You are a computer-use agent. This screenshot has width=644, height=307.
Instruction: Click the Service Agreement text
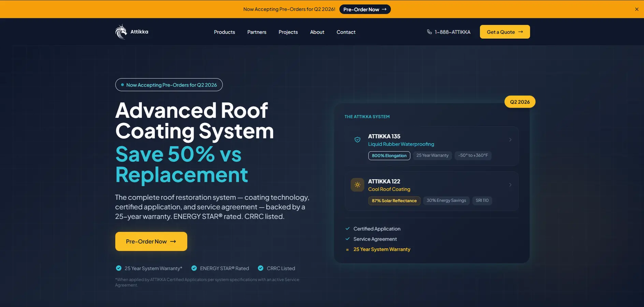pyautogui.click(x=375, y=239)
